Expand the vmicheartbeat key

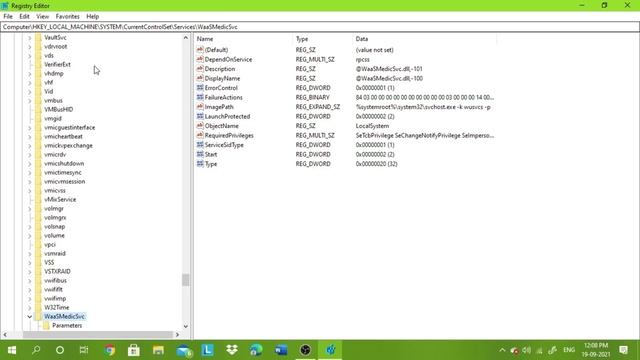[29, 136]
